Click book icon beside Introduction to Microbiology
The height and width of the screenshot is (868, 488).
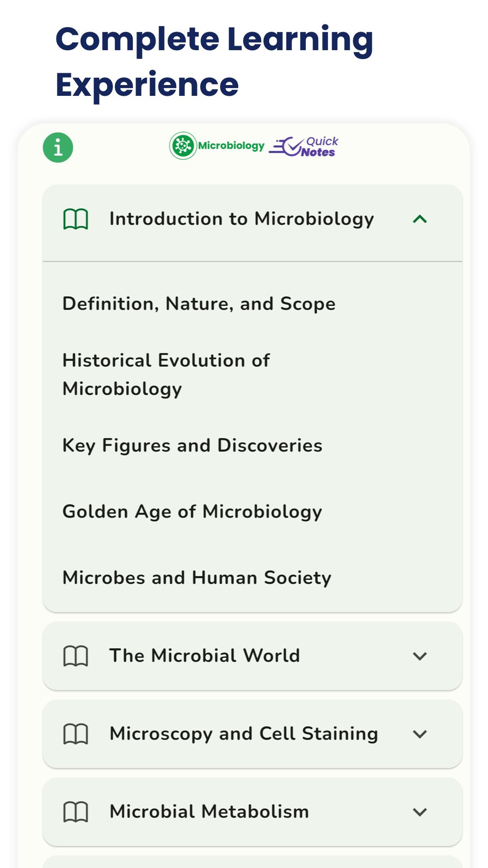[75, 219]
